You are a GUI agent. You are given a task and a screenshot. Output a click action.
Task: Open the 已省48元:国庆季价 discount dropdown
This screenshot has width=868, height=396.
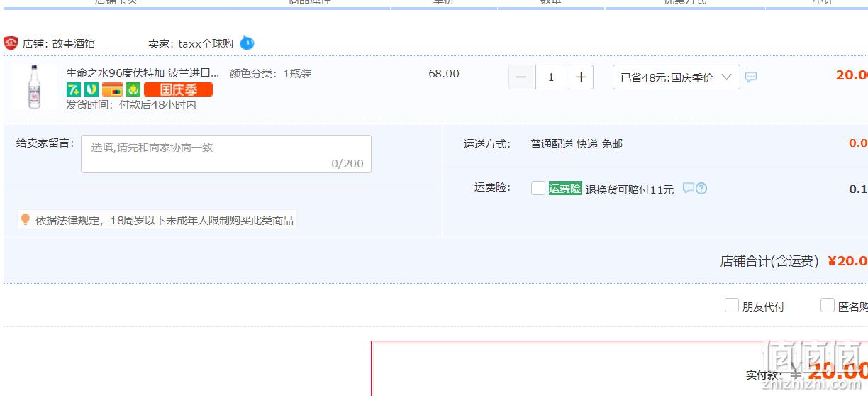pyautogui.click(x=677, y=77)
